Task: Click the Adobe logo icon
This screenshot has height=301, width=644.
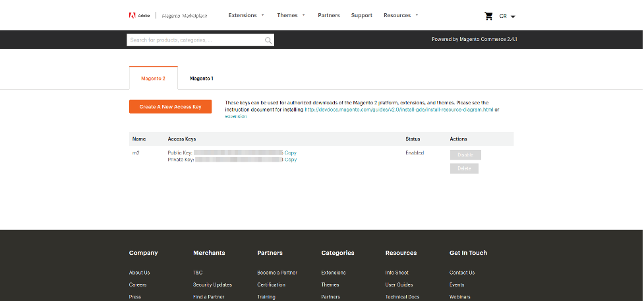Action: pyautogui.click(x=132, y=15)
